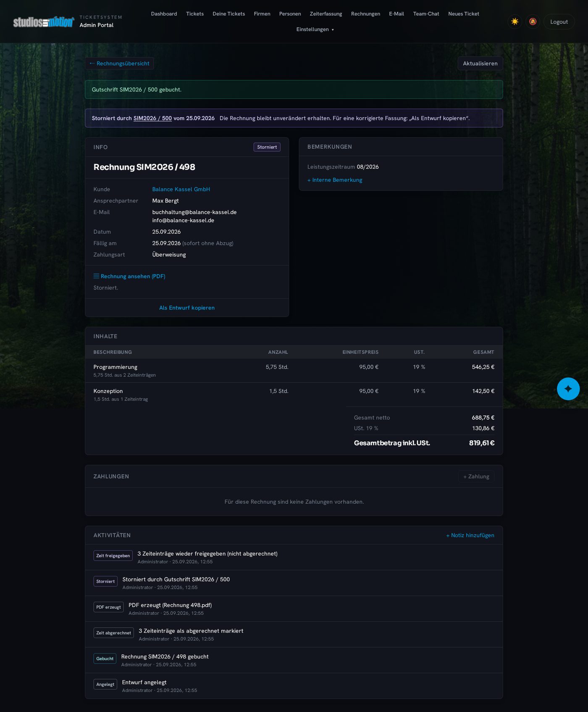The image size is (588, 712).
Task: Go to E-Mail section
Action: click(396, 14)
